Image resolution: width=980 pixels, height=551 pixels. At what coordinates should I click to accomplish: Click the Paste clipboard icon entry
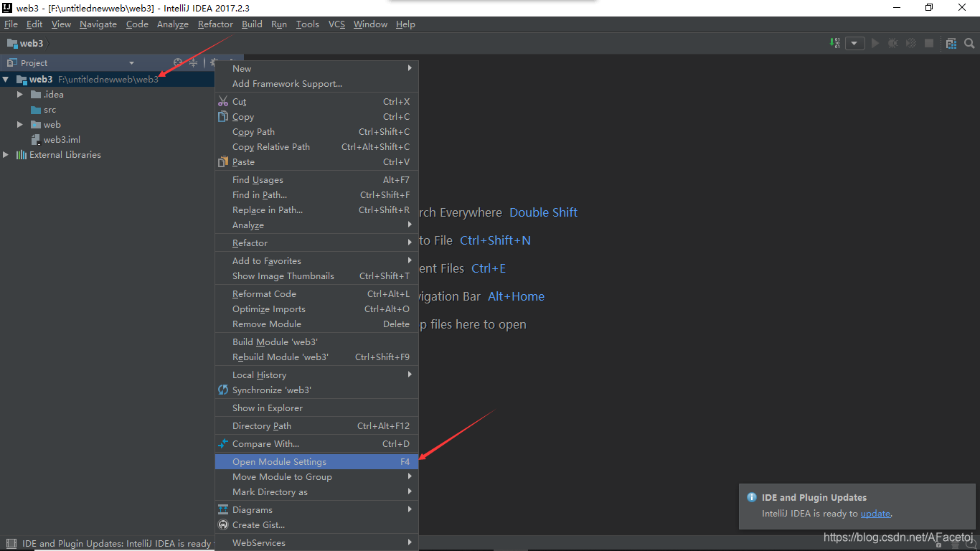point(316,162)
